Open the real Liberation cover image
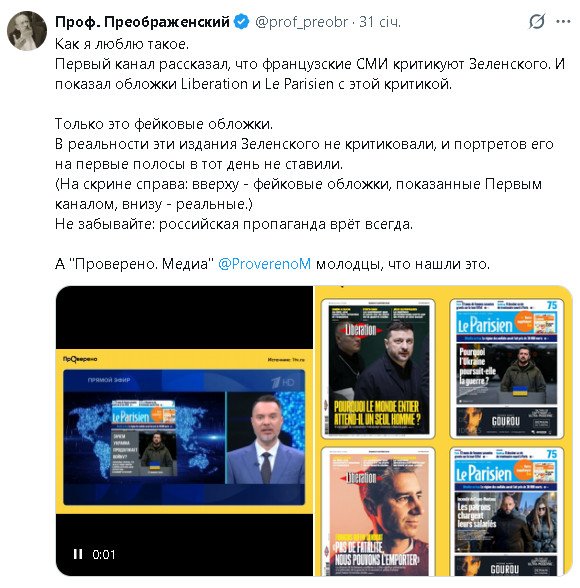Screen dimensions: 580x588 [378, 512]
